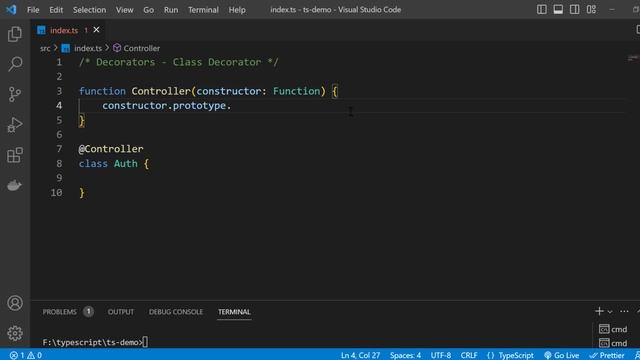Click the comment text on line 1

point(178,62)
